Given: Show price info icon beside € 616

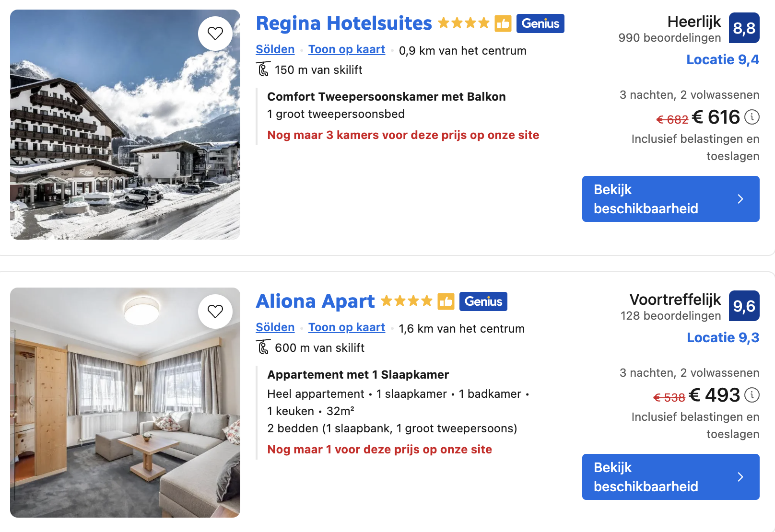Looking at the screenshot, I should click(x=752, y=117).
